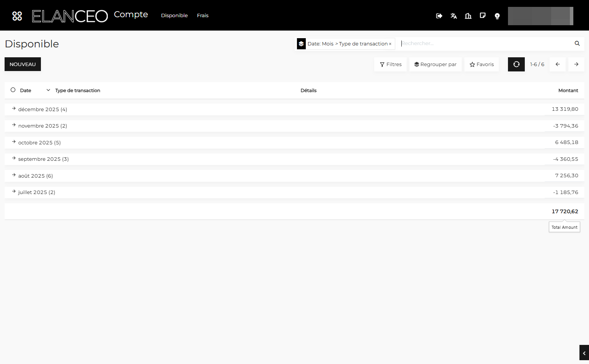The image size is (589, 364).
Task: Open the sticky note icon in header
Action: click(x=483, y=16)
